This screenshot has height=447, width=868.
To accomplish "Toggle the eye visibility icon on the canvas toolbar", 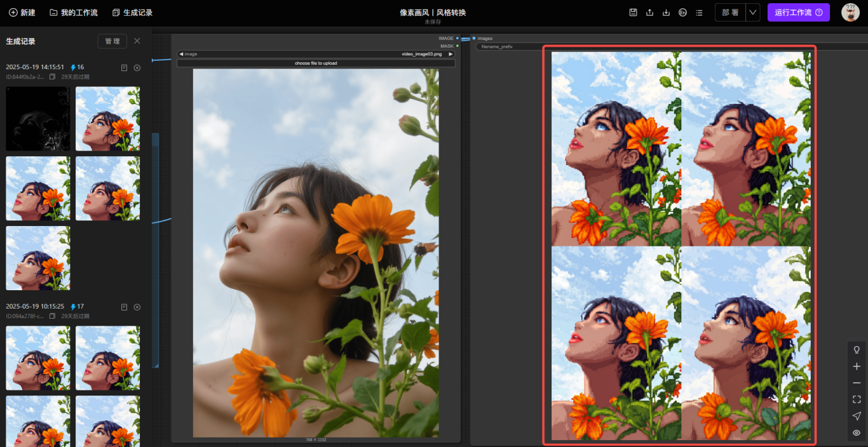I will (x=857, y=432).
